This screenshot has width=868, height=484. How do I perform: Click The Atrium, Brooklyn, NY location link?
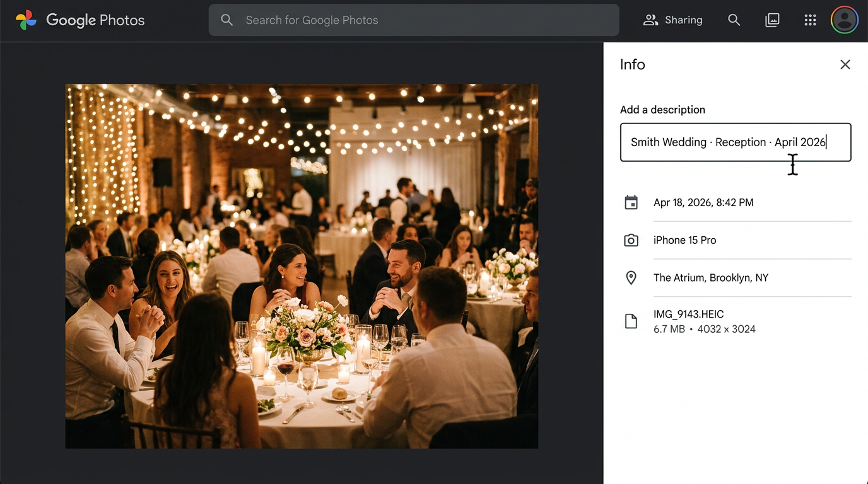711,277
